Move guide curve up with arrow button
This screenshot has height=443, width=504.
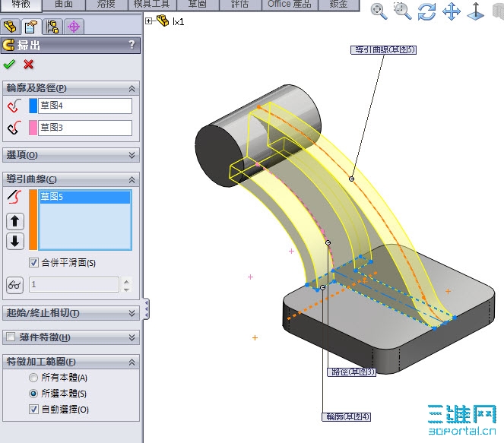[14, 221]
